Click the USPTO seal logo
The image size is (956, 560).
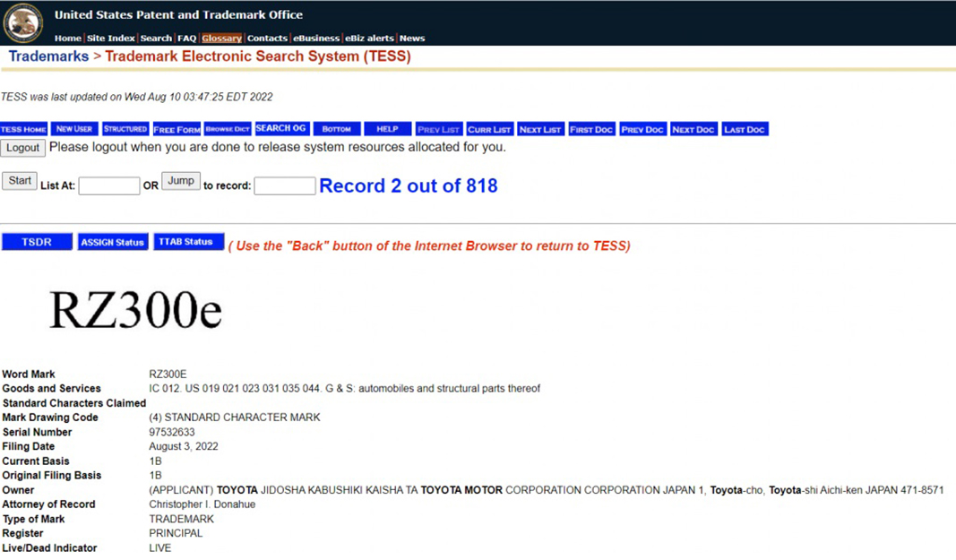[x=23, y=23]
